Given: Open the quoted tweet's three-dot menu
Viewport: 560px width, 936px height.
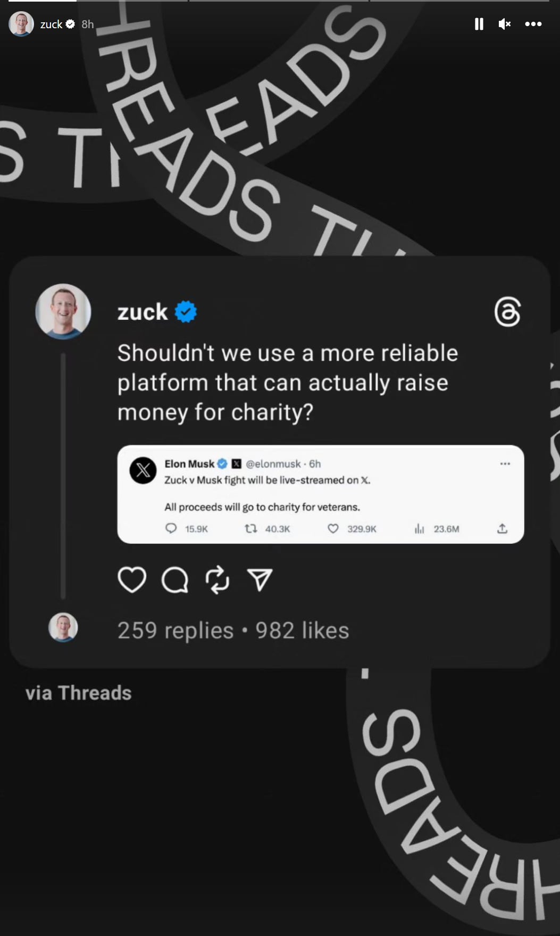Looking at the screenshot, I should click(505, 463).
